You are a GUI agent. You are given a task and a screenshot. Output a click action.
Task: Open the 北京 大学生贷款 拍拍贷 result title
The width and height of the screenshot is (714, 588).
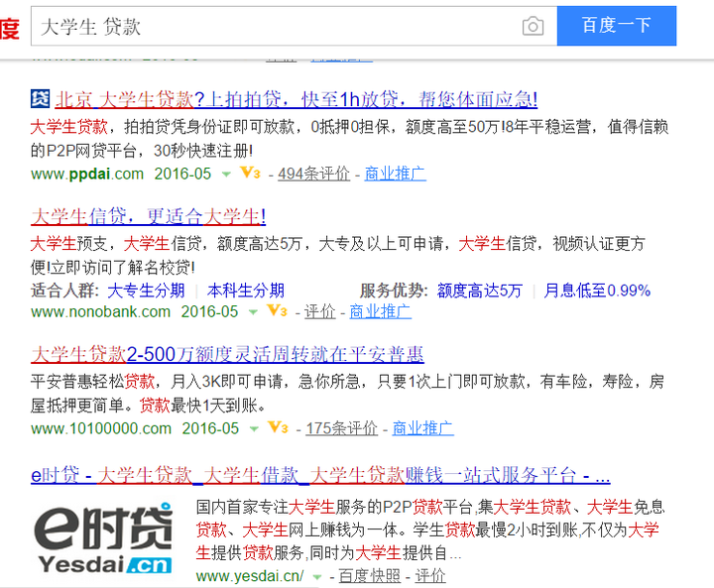[296, 99]
